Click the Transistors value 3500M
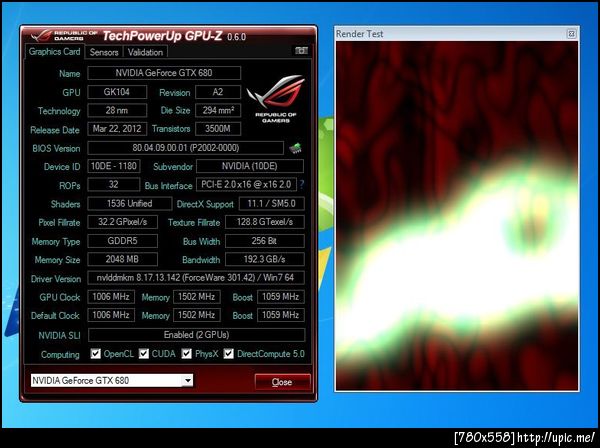 point(218,129)
